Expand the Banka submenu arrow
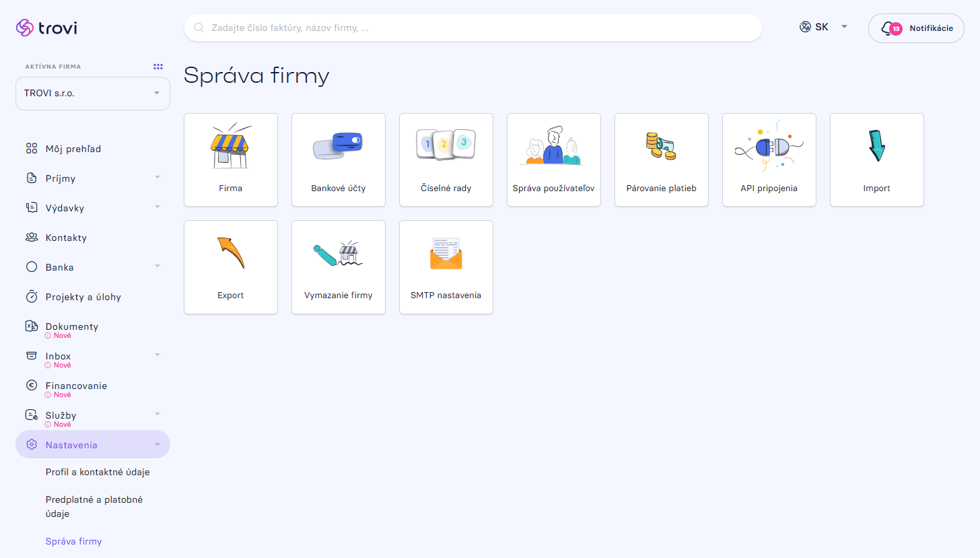 157,267
